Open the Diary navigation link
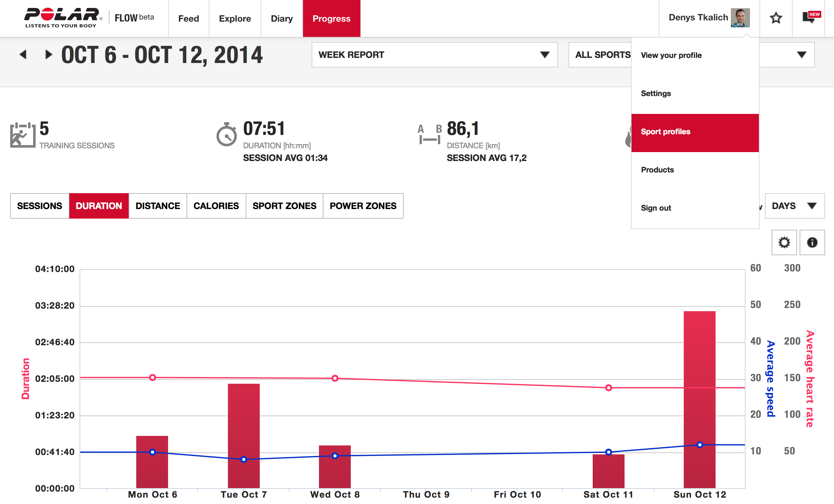Image resolution: width=834 pixels, height=504 pixels. (x=282, y=18)
